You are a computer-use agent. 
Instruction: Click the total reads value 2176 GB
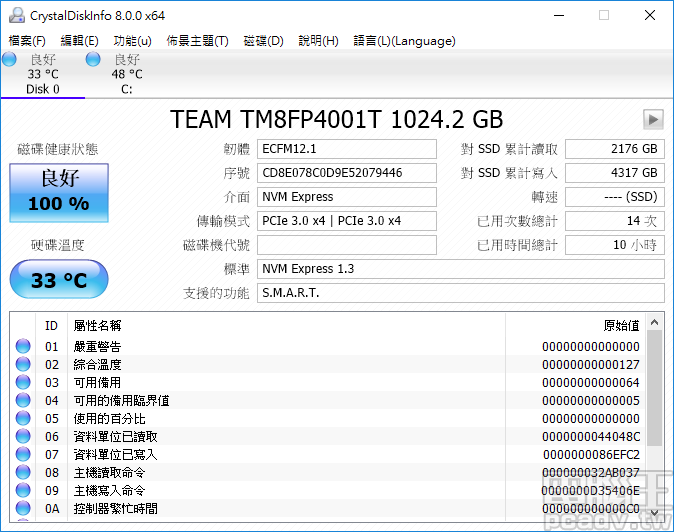[x=615, y=149]
